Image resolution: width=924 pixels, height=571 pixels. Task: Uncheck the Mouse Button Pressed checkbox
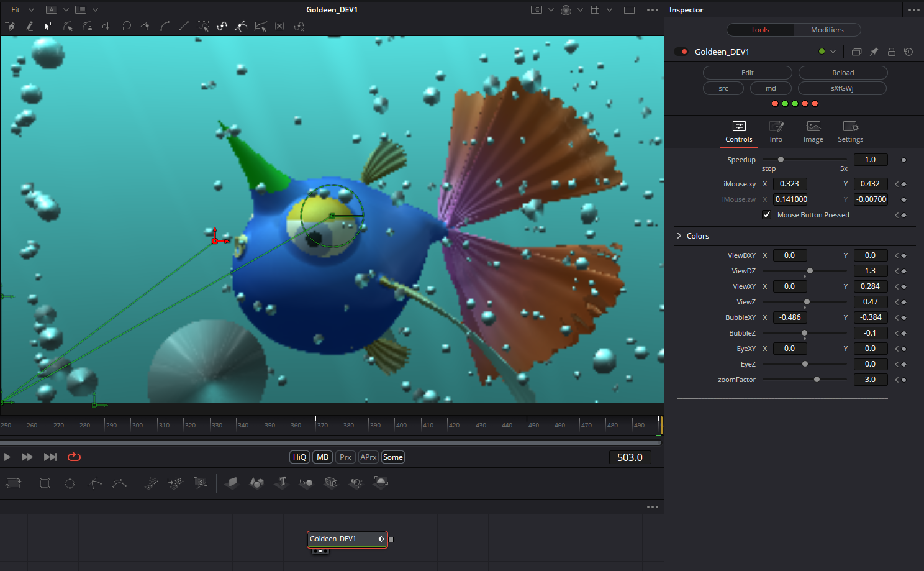[767, 215]
